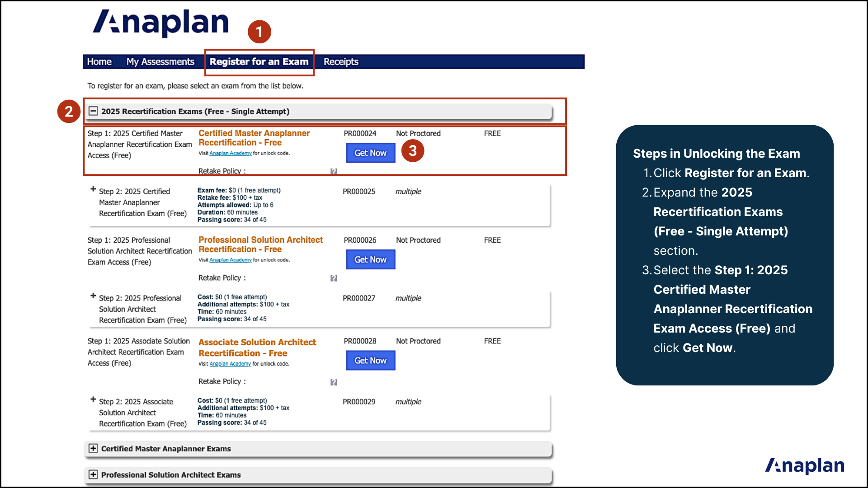Go to My Assessments
The height and width of the screenshot is (488, 868).
coord(160,61)
